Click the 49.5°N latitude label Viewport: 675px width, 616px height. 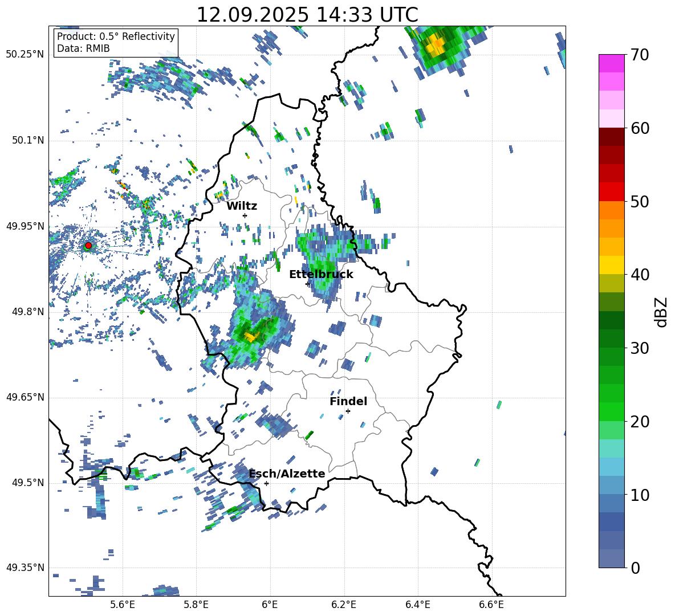click(27, 483)
